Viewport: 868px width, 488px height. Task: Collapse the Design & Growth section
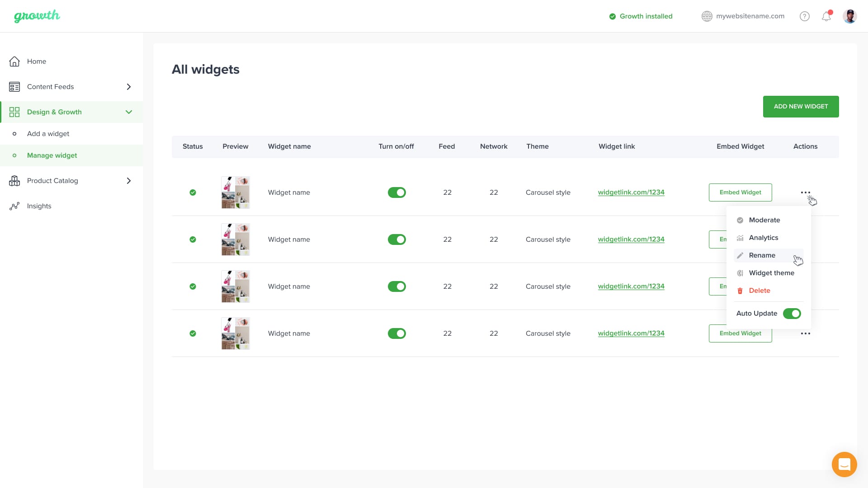[129, 112]
